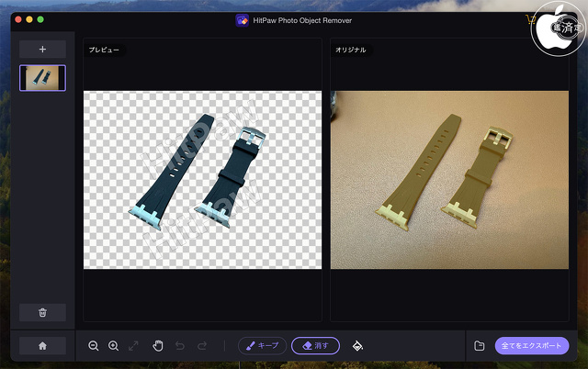Click the redo arrow

pos(201,346)
